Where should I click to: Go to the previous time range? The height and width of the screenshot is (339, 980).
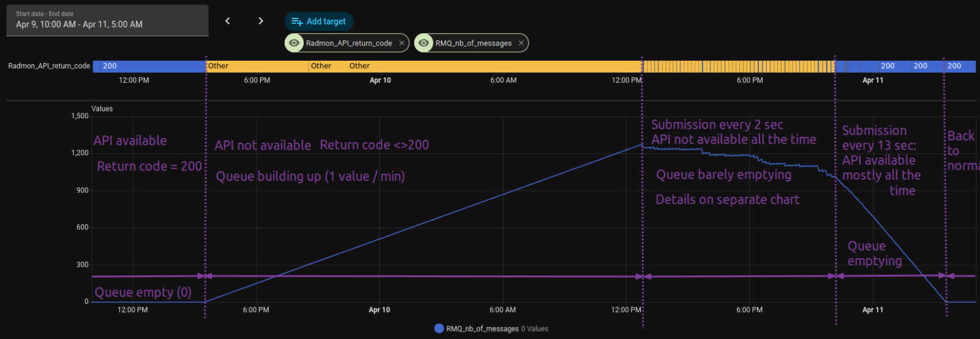[228, 21]
